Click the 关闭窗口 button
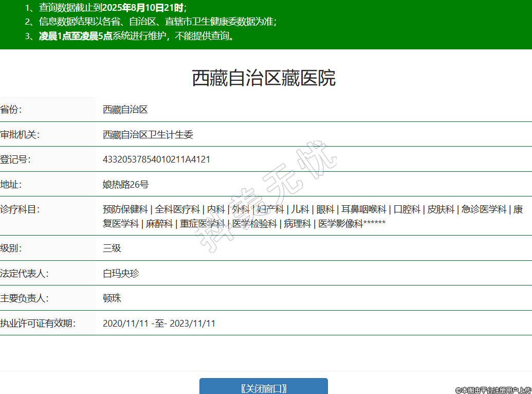Screen dimensions: 532x394 [263, 388]
